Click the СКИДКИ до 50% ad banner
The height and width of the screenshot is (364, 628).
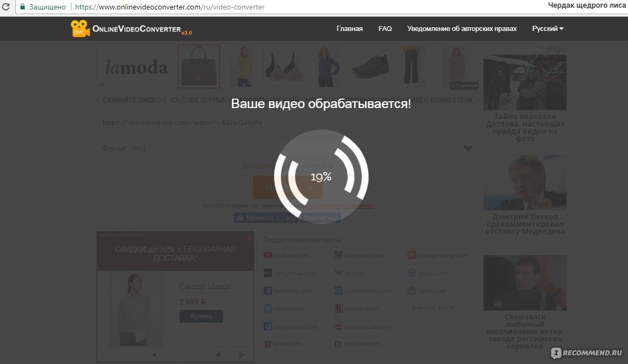click(175, 251)
